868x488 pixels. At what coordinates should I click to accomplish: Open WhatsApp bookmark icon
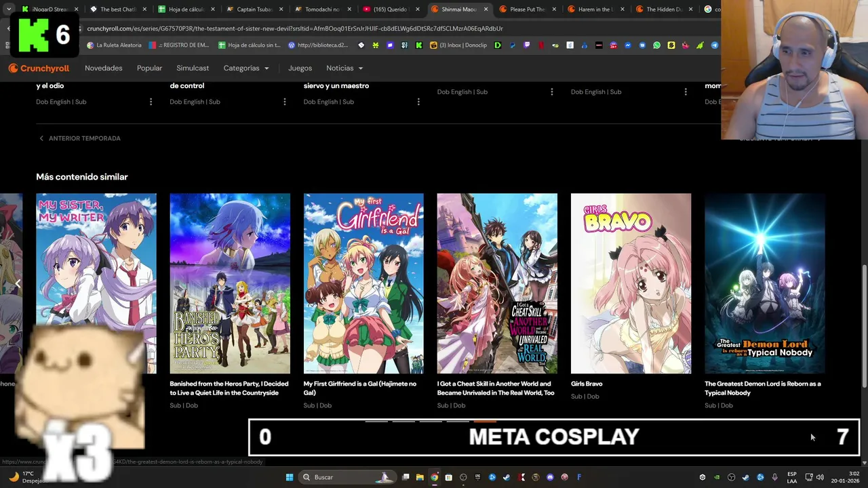(x=656, y=45)
